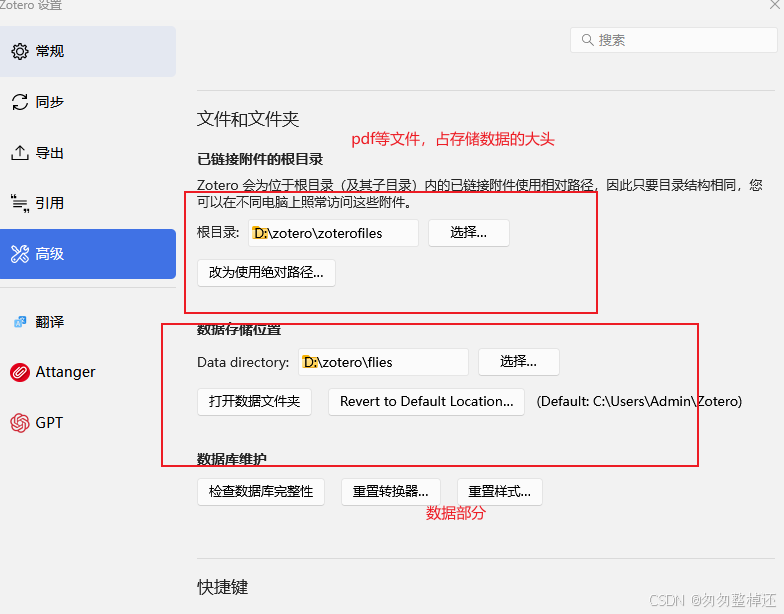The width and height of the screenshot is (784, 614).
Task: Click the 数据库维护 subheading
Action: pyautogui.click(x=232, y=459)
